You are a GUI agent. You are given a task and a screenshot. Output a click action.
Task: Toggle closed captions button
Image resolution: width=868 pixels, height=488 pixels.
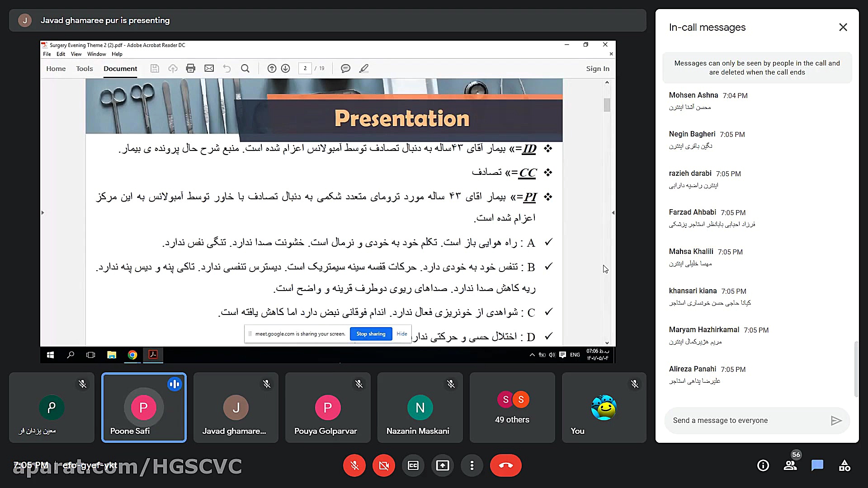pos(413,465)
